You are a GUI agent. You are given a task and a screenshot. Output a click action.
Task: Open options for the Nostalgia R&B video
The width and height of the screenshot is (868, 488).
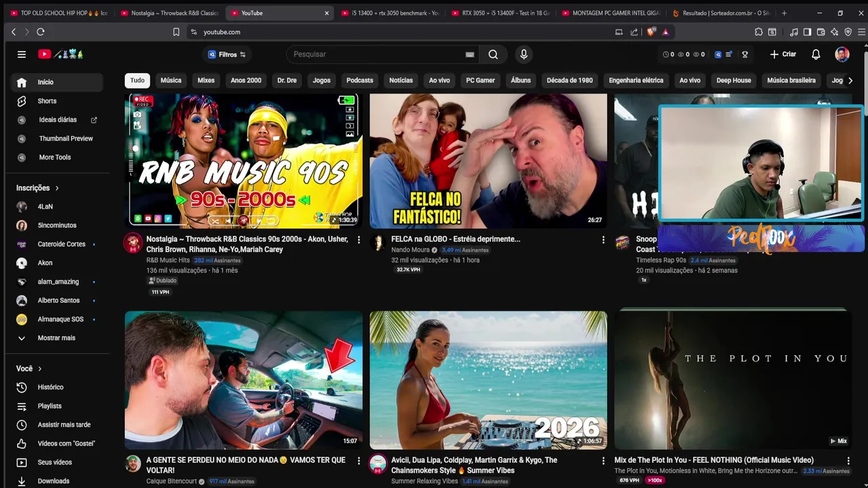359,240
